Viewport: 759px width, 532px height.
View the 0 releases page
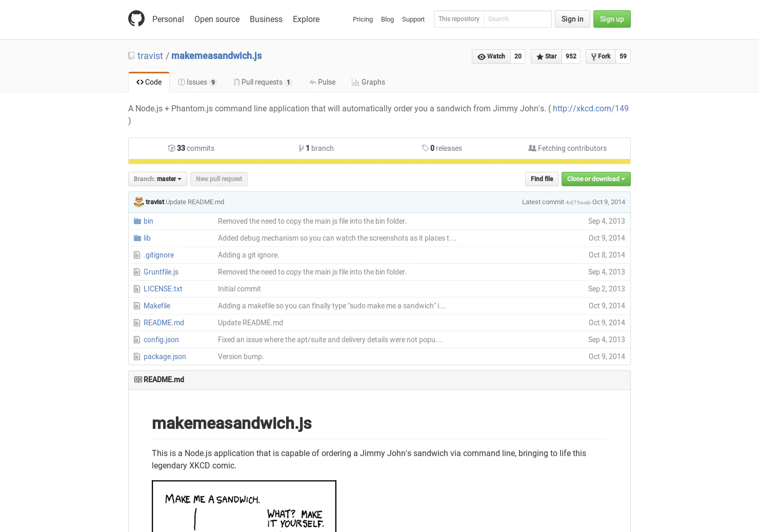(x=442, y=148)
